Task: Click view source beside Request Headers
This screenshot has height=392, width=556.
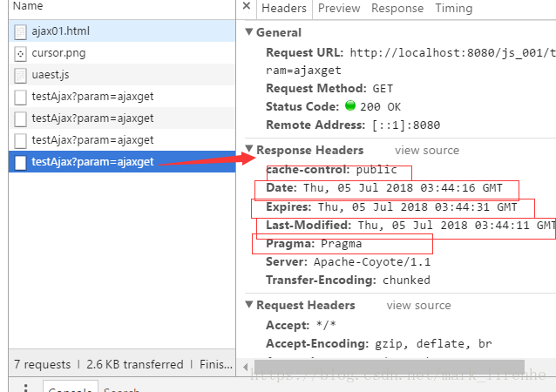Action: (418, 306)
